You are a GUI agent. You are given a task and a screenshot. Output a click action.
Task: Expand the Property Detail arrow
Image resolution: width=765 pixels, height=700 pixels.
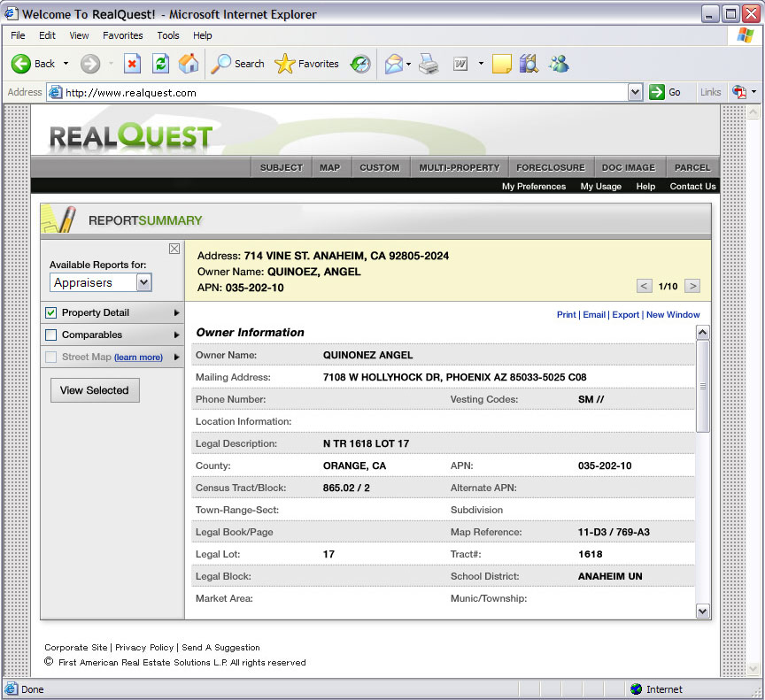tap(176, 312)
